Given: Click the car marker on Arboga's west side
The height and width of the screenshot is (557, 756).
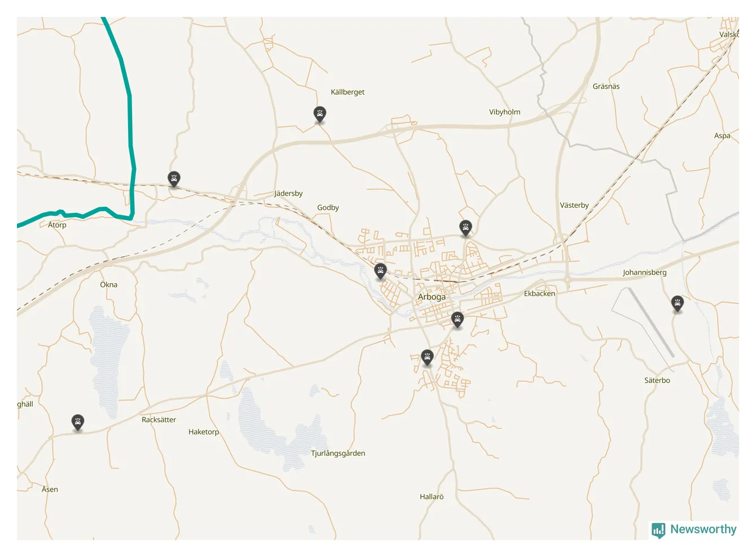Looking at the screenshot, I should (x=380, y=271).
